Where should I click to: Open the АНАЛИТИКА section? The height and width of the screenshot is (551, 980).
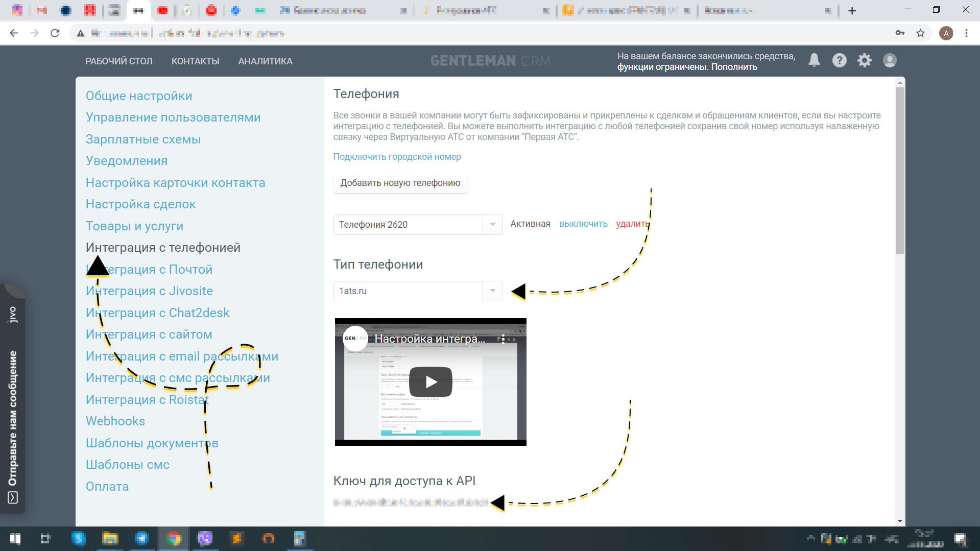coord(265,61)
